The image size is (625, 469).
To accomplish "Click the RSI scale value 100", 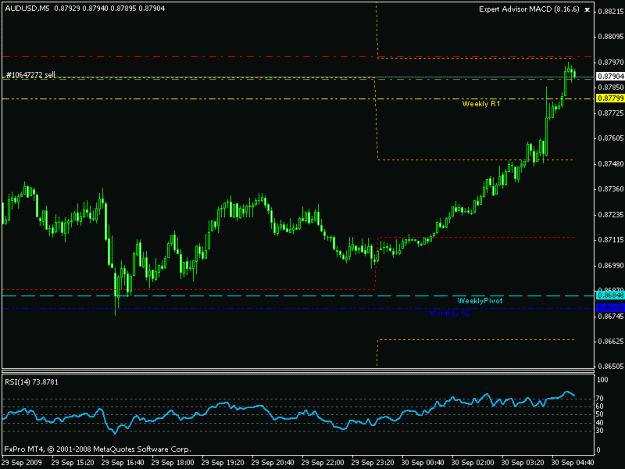I will (x=603, y=380).
